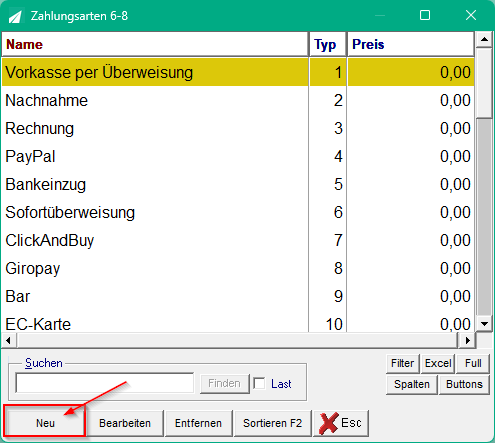Sort by the Preis column header

(411, 44)
